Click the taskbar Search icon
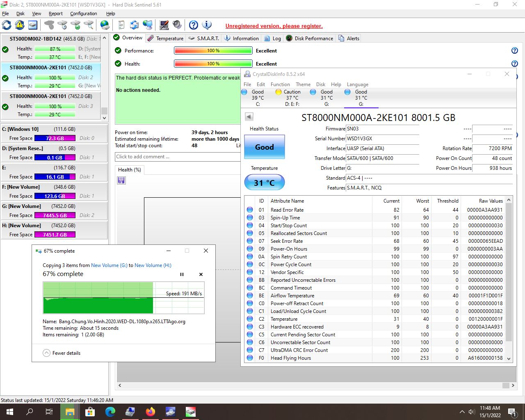The height and width of the screenshot is (420, 525). click(30, 412)
